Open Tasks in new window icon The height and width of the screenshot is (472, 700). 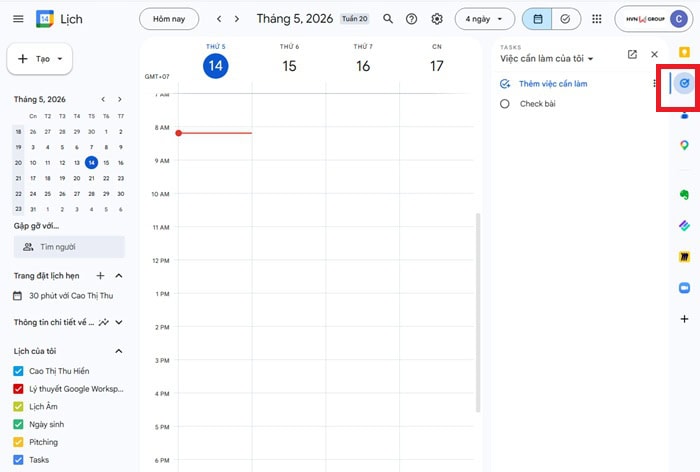(632, 54)
